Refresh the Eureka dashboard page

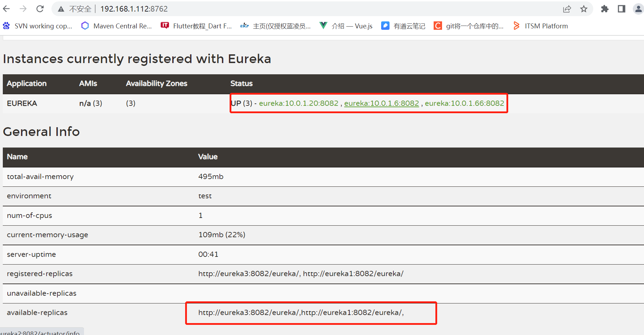point(40,9)
